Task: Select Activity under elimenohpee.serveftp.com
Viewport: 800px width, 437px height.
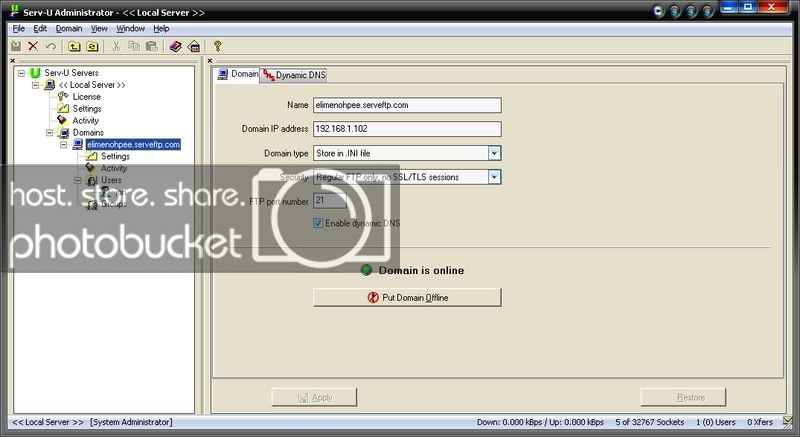Action: pos(113,168)
